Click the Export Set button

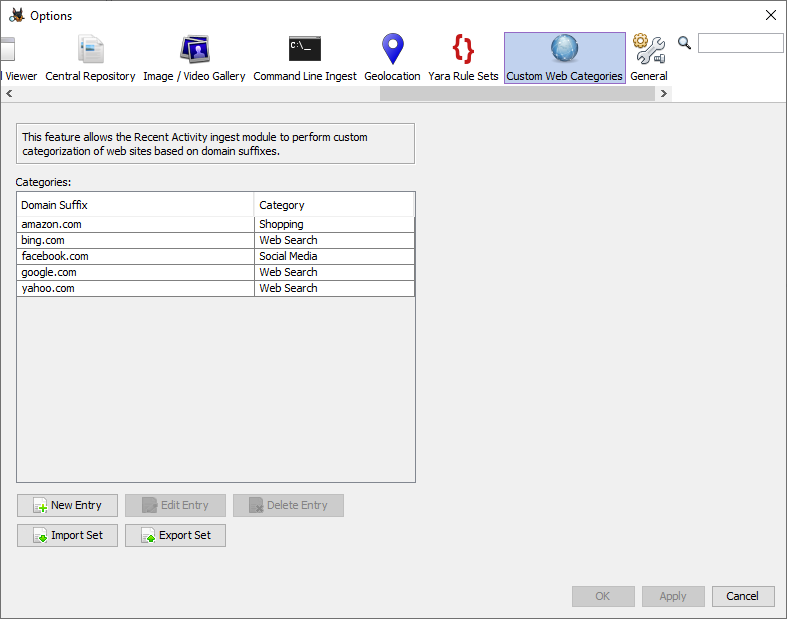coord(175,535)
